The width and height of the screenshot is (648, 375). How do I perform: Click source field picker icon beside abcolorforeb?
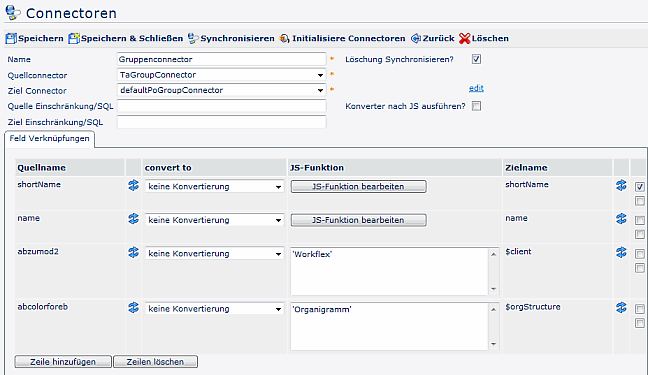tap(133, 307)
